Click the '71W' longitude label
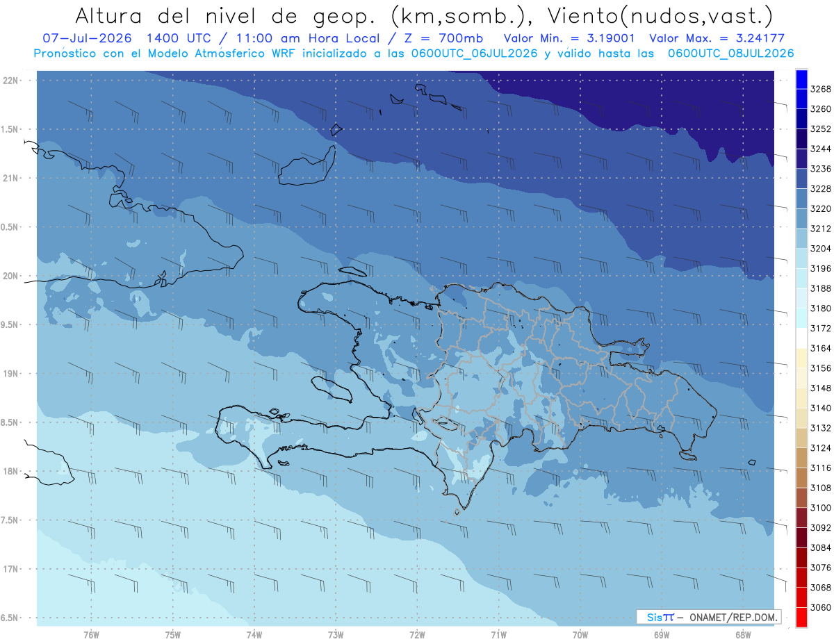 pyautogui.click(x=498, y=634)
